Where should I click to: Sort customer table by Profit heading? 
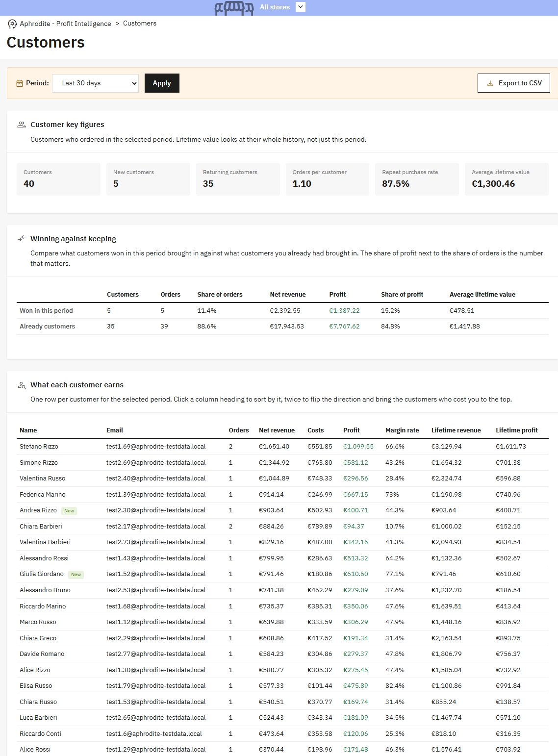[x=351, y=430]
